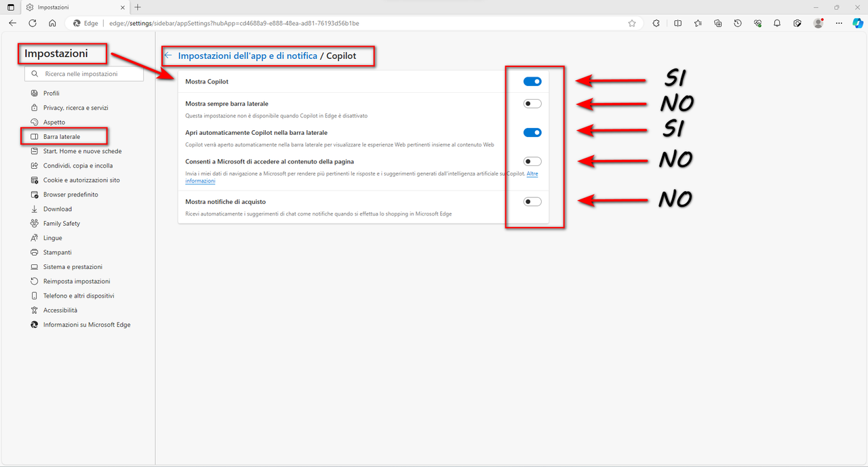868x467 pixels.
Task: Open the Extensions puzzle icon
Action: coord(656,23)
